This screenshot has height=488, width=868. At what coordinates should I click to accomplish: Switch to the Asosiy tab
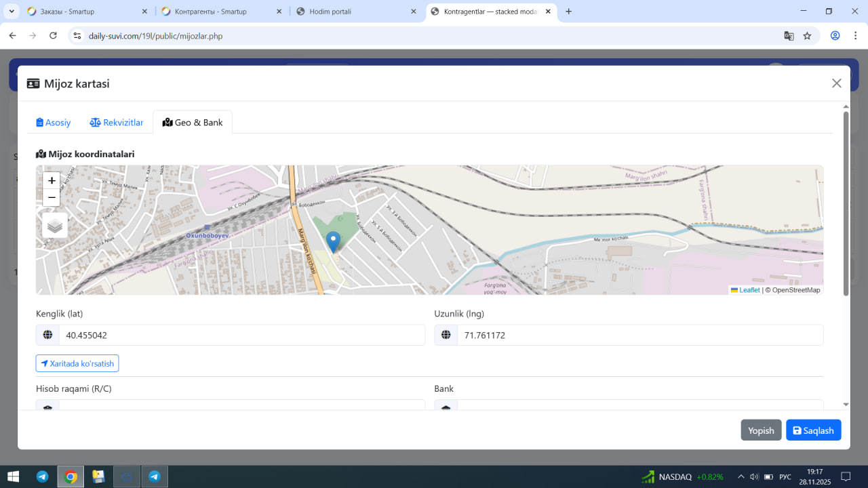54,123
